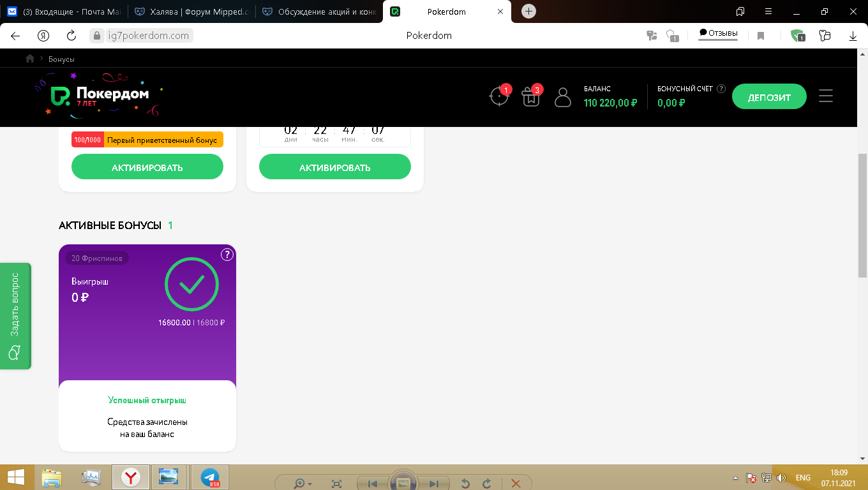The height and width of the screenshot is (490, 868).
Task: Rotate the image clockwise in viewer
Action: [x=486, y=484]
